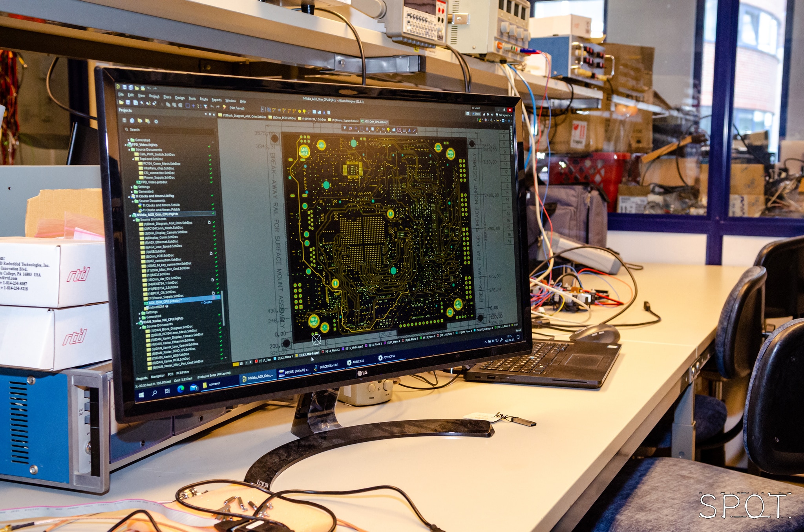
Task: Click the HDSDR taskbar button
Action: click(x=294, y=372)
